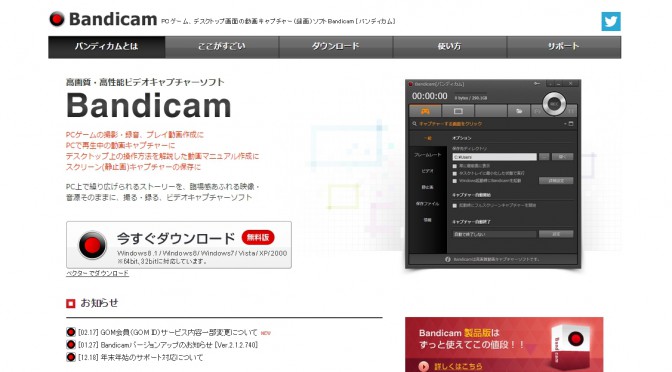This screenshot has height=372, width=672.
Task: Open ダウンロード navigation tab
Action: click(336, 47)
